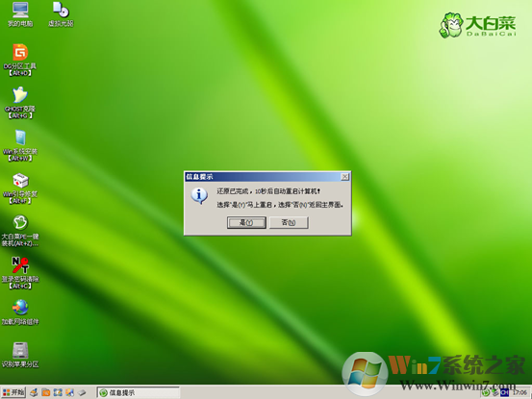Select the DG分区工具 icon
This screenshot has height=399, width=532.
pos(20,60)
